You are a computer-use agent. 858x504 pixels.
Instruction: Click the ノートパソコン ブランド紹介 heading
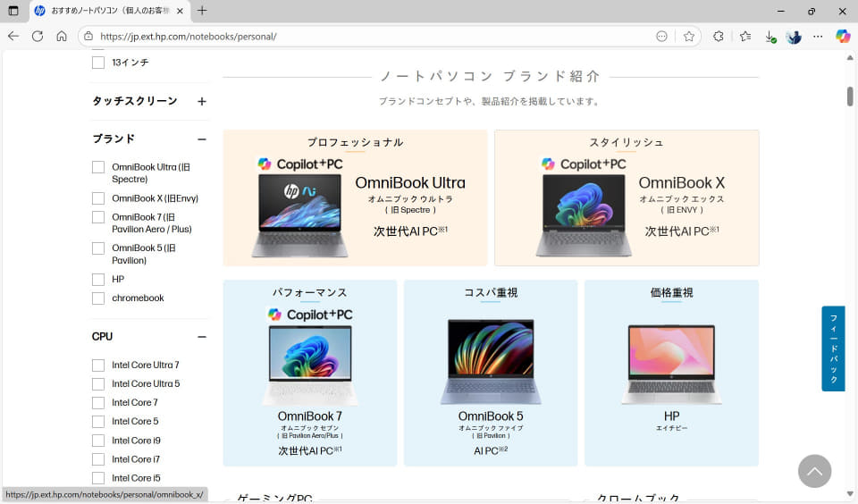click(491, 76)
